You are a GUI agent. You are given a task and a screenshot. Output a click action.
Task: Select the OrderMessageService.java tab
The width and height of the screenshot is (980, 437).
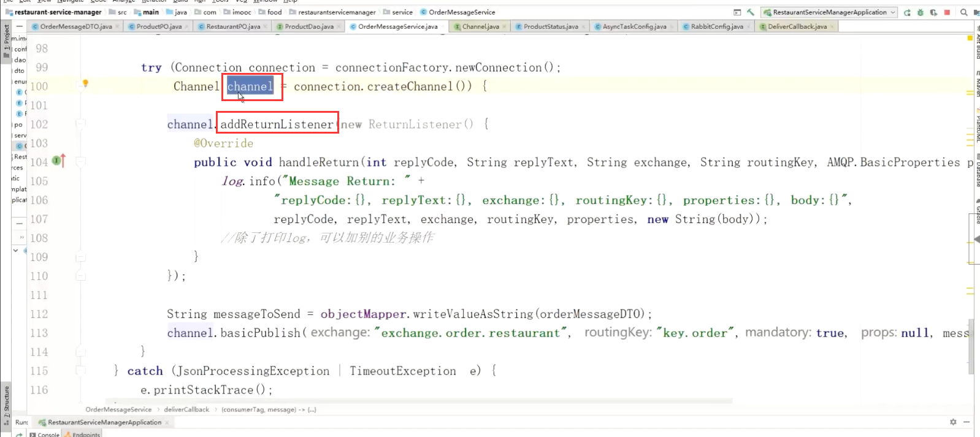click(397, 26)
